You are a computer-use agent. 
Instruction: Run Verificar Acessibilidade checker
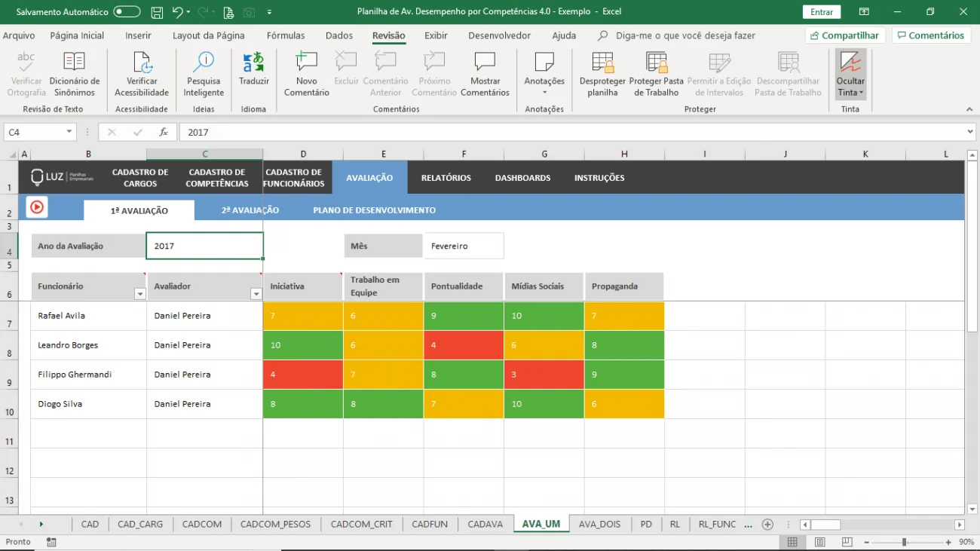[x=142, y=74]
